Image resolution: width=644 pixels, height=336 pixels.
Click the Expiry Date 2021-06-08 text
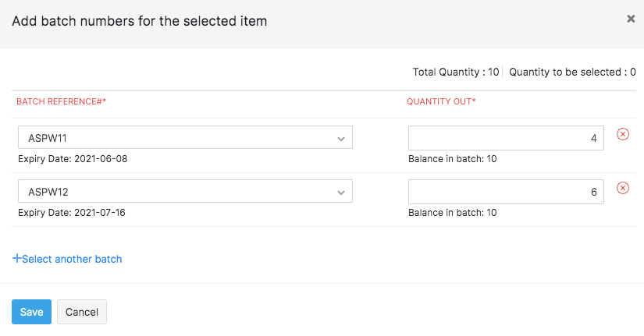(72, 159)
